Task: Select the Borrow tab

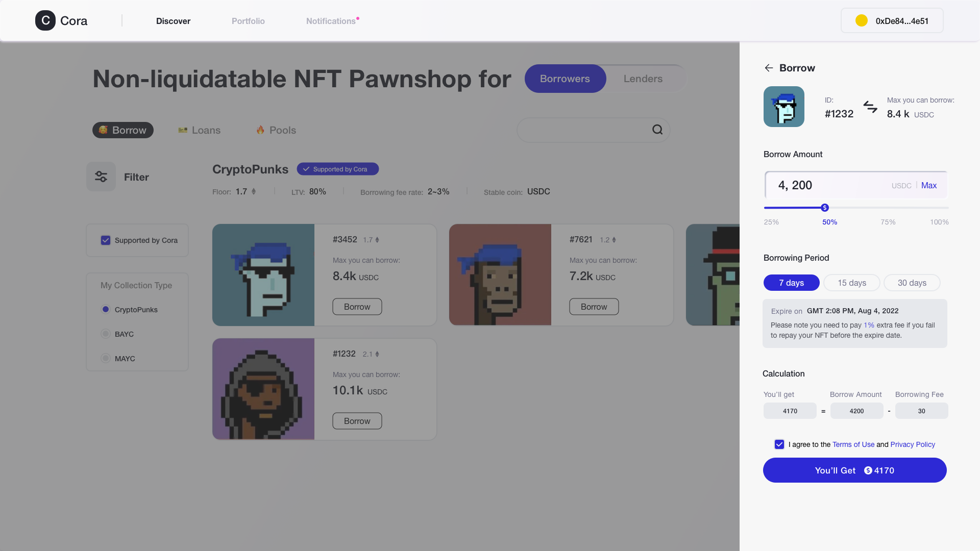Action: coord(122,130)
